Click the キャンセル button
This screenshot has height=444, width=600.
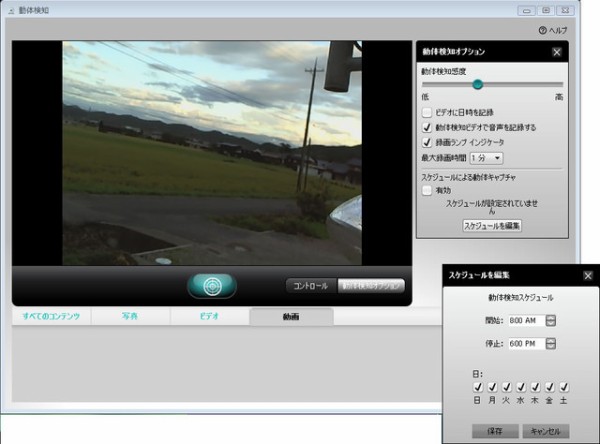tap(546, 431)
